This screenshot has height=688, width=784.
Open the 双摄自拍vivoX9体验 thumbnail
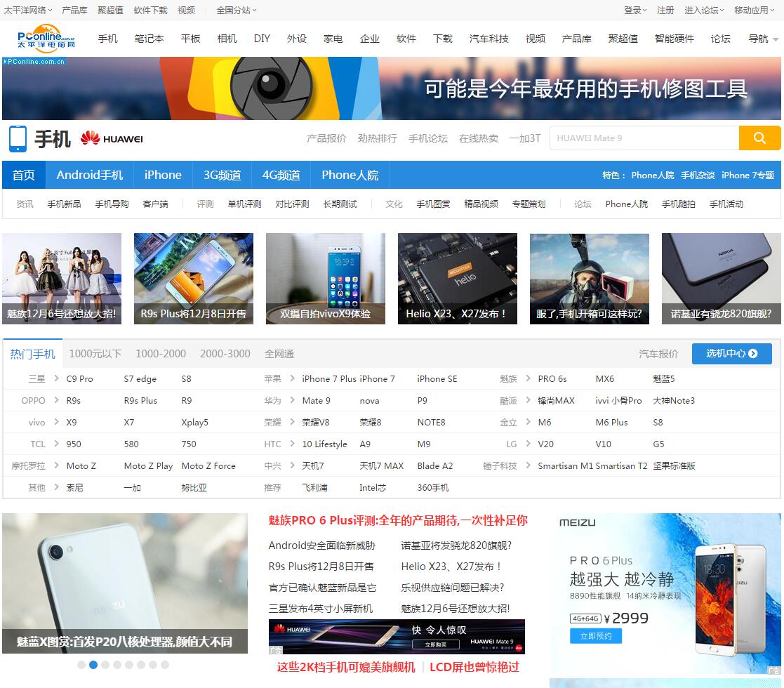(326, 279)
